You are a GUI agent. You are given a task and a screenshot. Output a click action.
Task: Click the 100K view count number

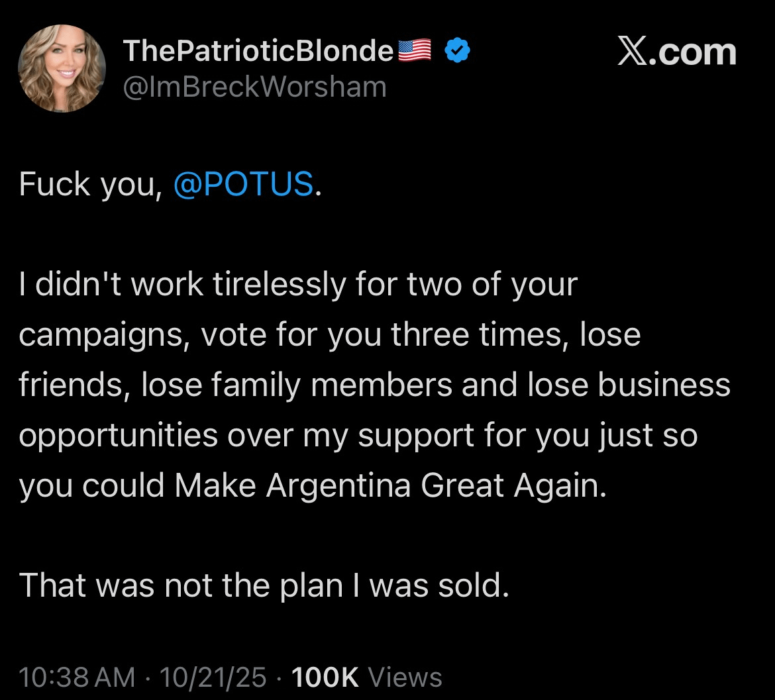[325, 677]
